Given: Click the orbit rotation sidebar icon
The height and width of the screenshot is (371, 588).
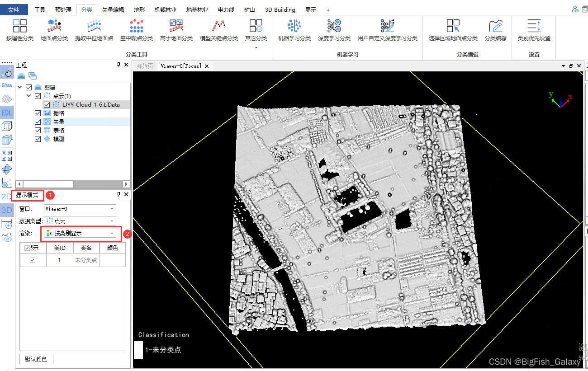Looking at the screenshot, I should pyautogui.click(x=7, y=169).
